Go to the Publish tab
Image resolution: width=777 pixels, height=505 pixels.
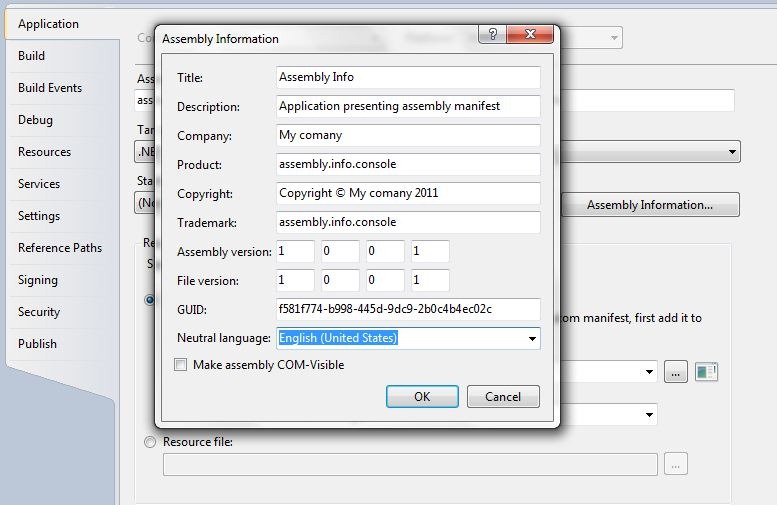pos(37,344)
